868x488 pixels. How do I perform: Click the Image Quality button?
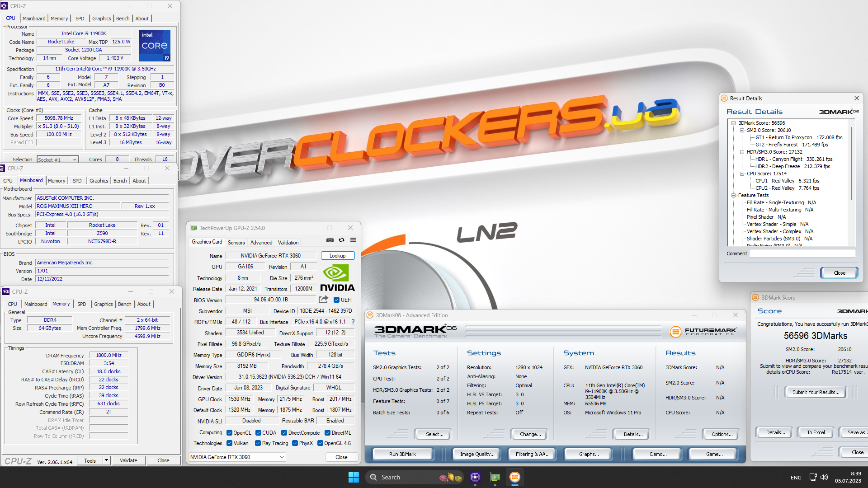(x=477, y=454)
